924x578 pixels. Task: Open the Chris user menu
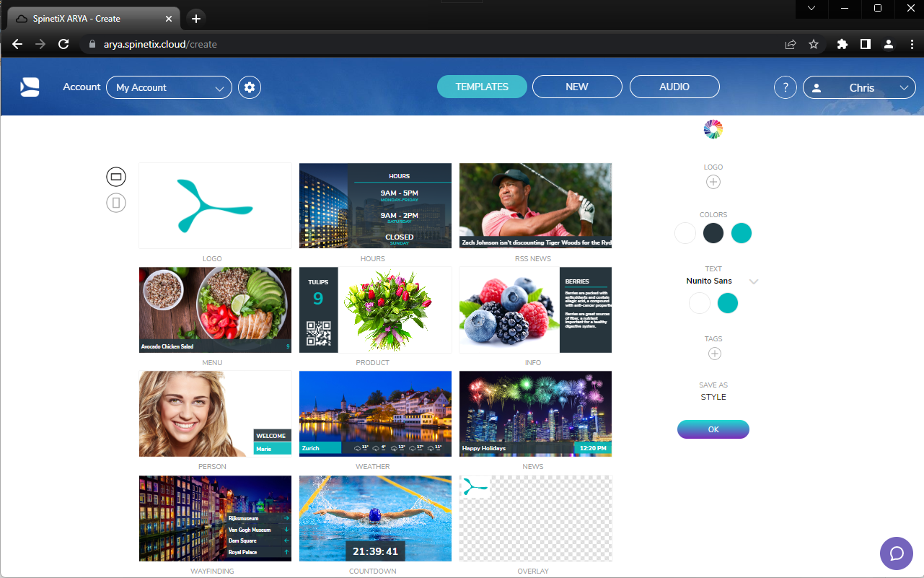(859, 87)
